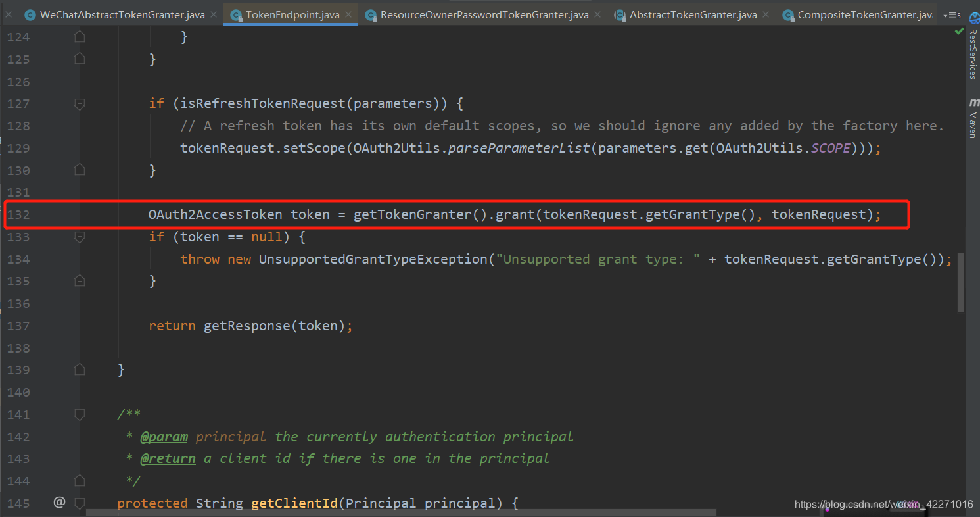Screen dimensions: 980x517
Task: Collapse the token == null block on line 133
Action: [80, 237]
